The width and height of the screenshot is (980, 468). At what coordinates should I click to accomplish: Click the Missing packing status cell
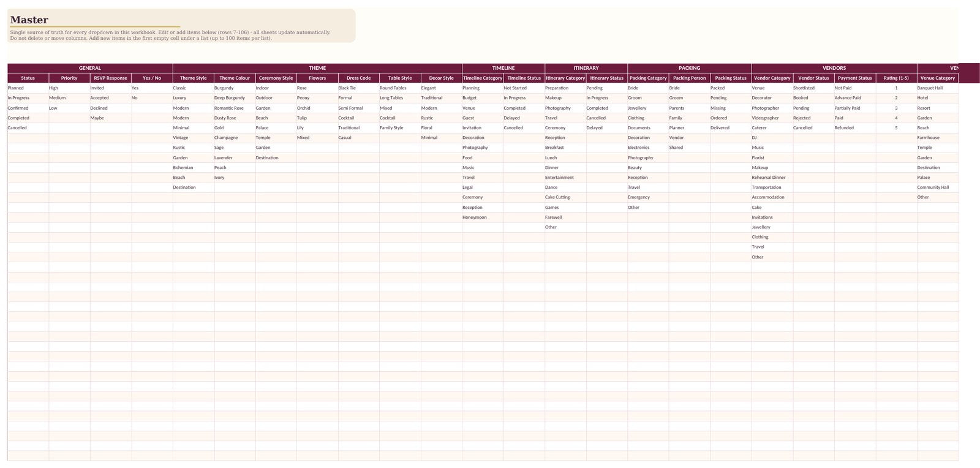pos(731,108)
